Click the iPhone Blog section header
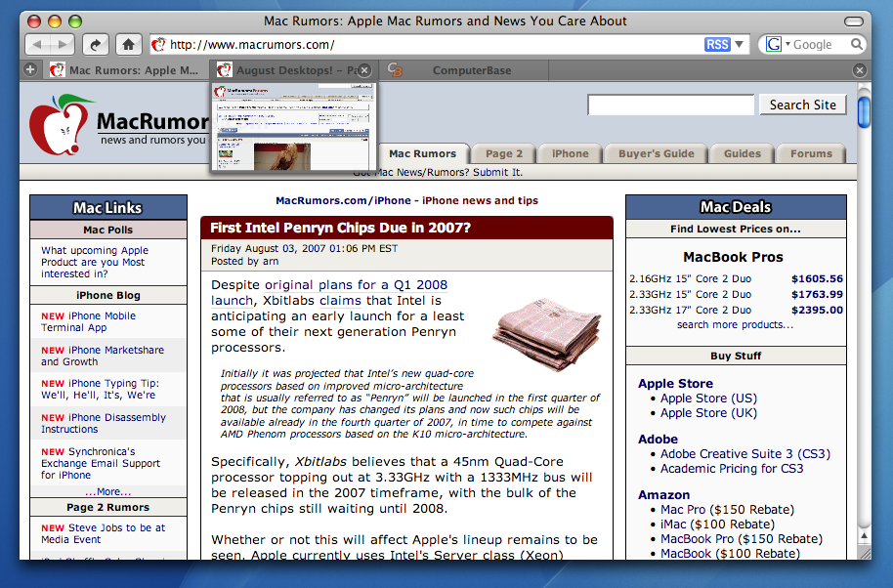Screen dimensions: 893x588 108,295
